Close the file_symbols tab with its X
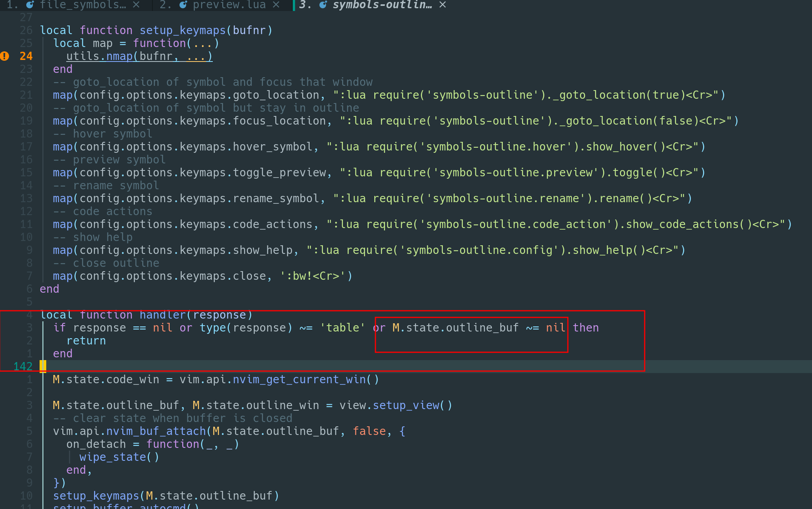This screenshot has height=509, width=812. coord(136,5)
